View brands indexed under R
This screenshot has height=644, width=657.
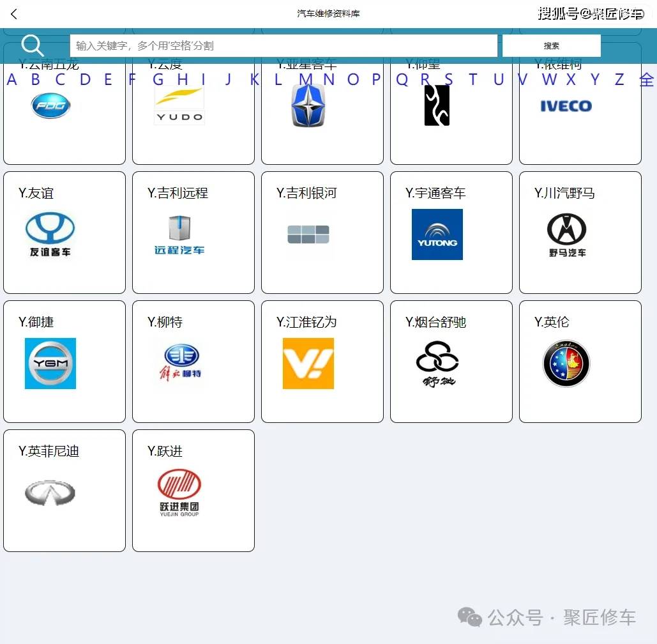click(425, 79)
